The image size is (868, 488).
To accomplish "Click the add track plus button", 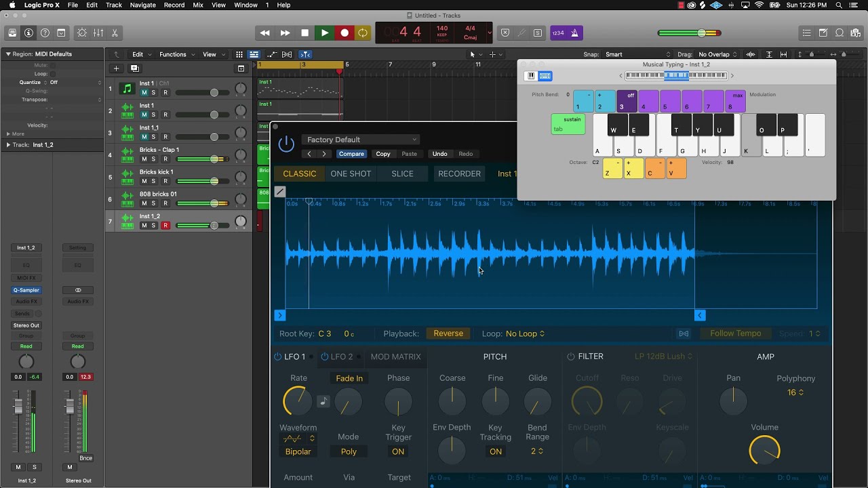I will point(116,68).
